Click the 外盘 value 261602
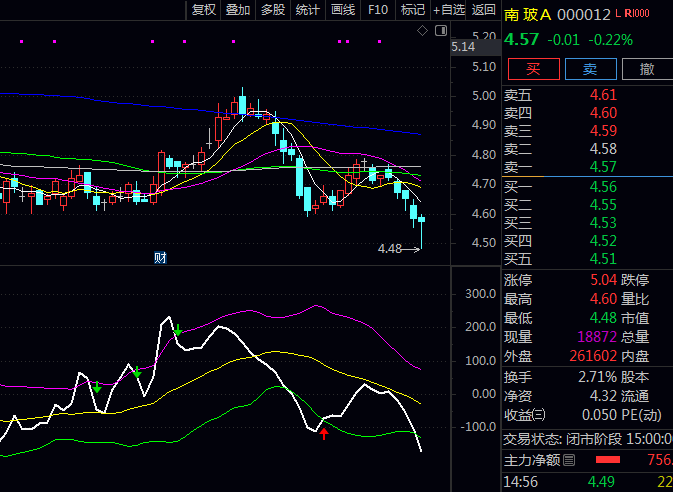This screenshot has height=492, width=673. click(593, 355)
